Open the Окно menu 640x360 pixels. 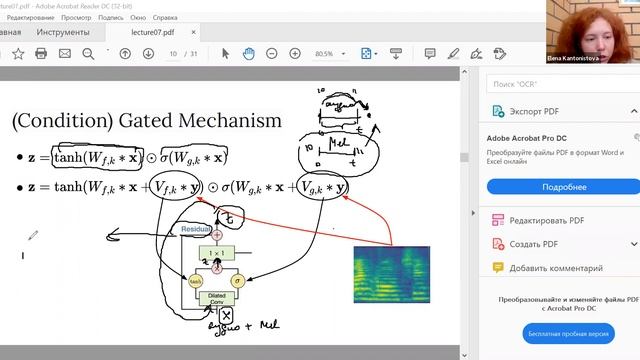point(138,18)
